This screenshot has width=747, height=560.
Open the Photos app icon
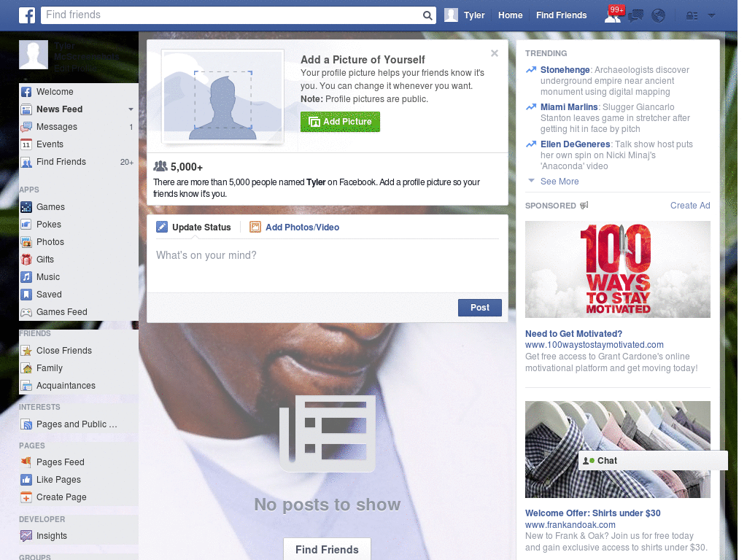26,242
